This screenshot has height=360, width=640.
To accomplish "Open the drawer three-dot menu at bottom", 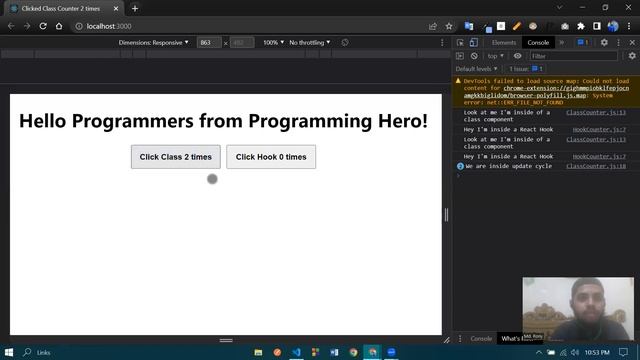I will 460,339.
